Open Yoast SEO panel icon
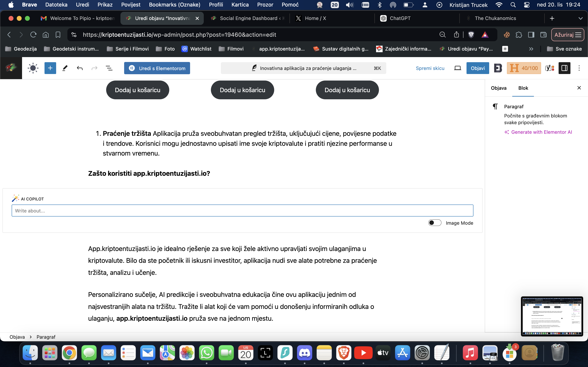This screenshot has height=367, width=588. [x=550, y=68]
